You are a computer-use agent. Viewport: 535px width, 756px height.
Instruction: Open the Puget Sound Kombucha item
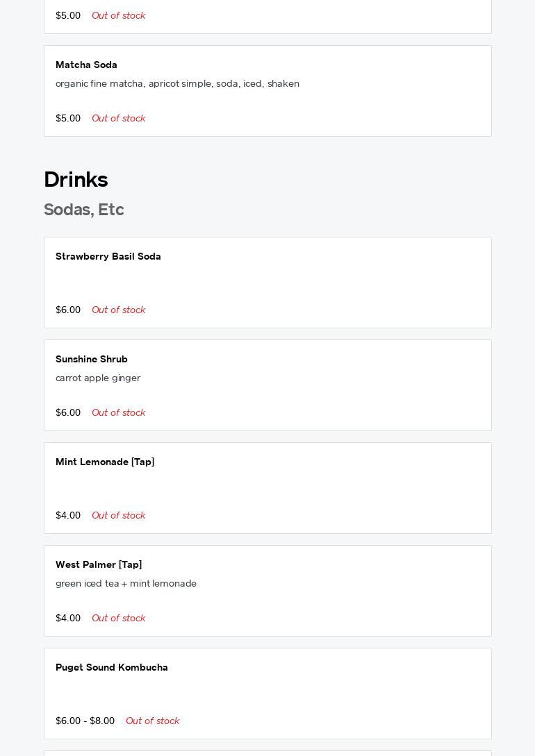[112, 667]
